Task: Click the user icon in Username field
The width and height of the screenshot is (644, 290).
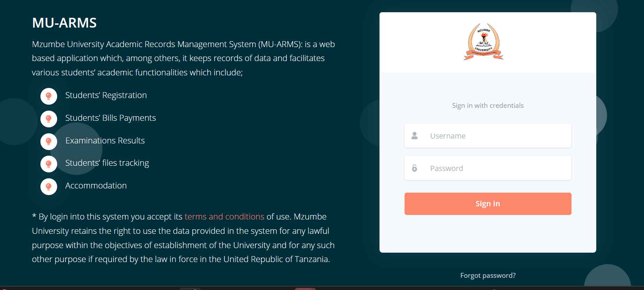Action: pos(414,135)
